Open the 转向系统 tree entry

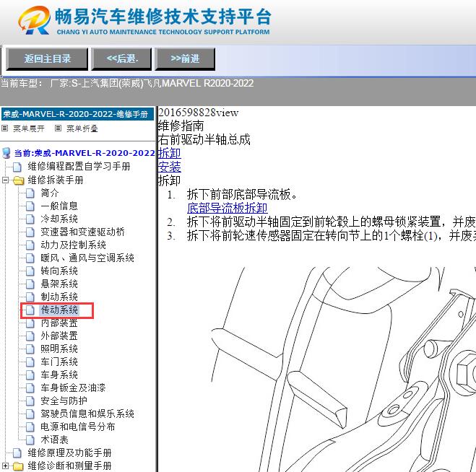pyautogui.click(x=59, y=271)
